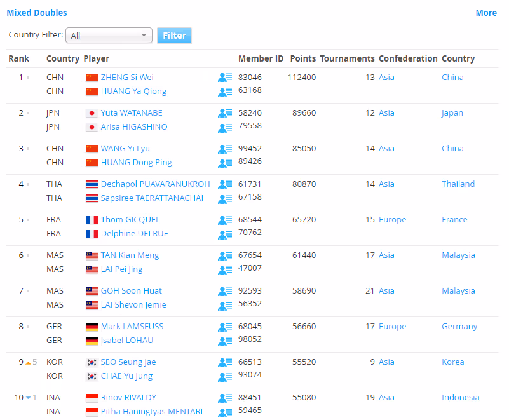Click Europe confederation link for France pair

click(392, 220)
